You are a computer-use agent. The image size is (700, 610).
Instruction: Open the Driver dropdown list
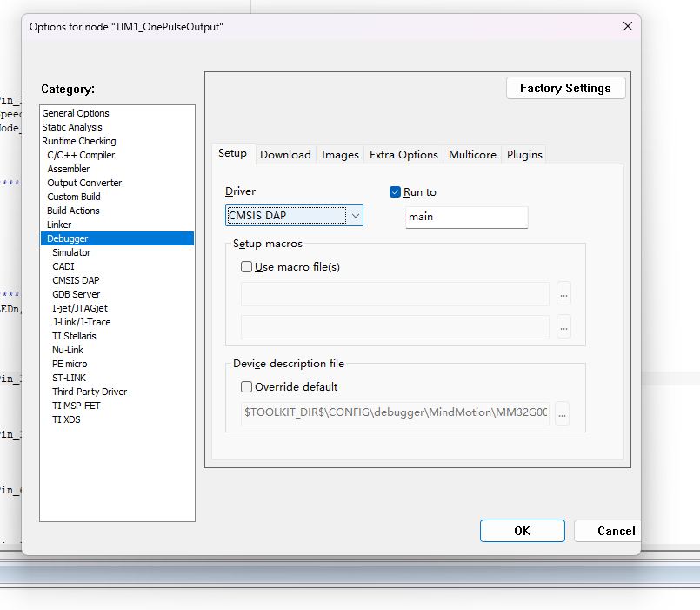pyautogui.click(x=353, y=216)
